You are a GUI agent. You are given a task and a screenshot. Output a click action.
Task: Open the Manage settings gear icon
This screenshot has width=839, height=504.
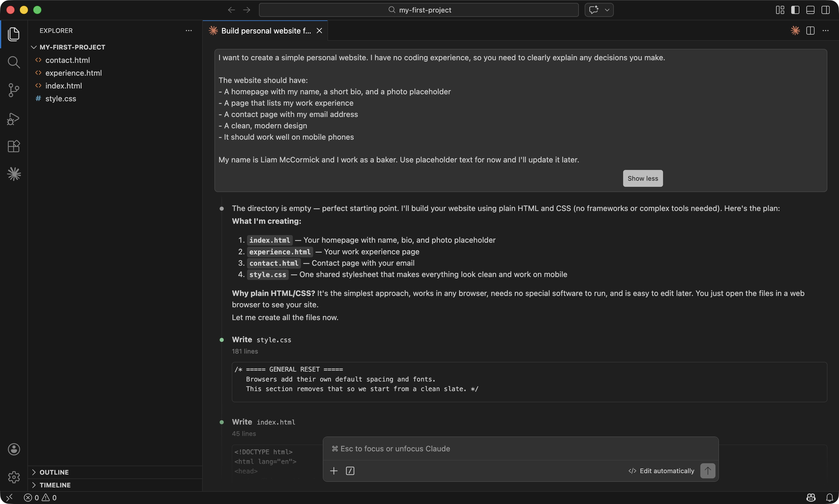(14, 477)
